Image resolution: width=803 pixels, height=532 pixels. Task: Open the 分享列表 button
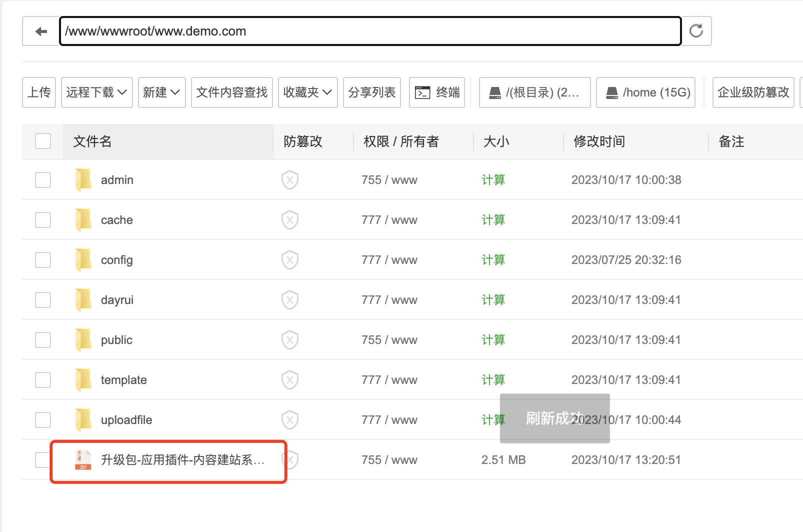[372, 92]
